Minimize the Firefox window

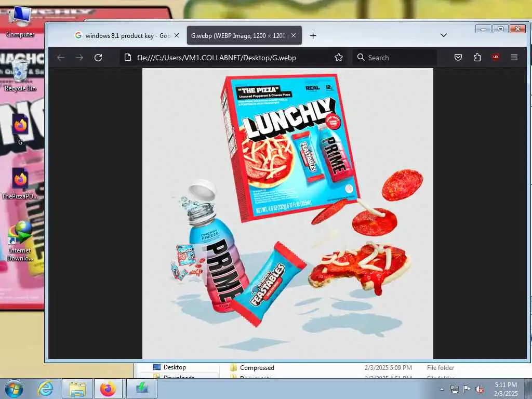[x=484, y=29]
